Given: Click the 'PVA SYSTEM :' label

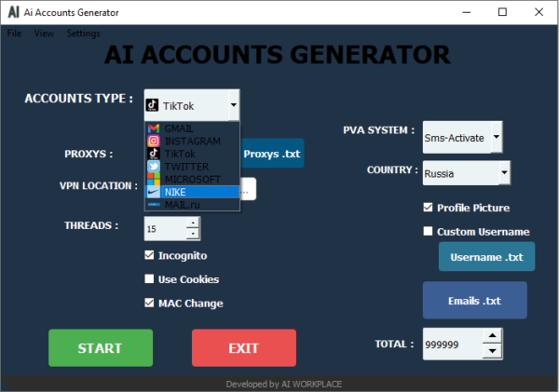Looking at the screenshot, I should 379,130.
